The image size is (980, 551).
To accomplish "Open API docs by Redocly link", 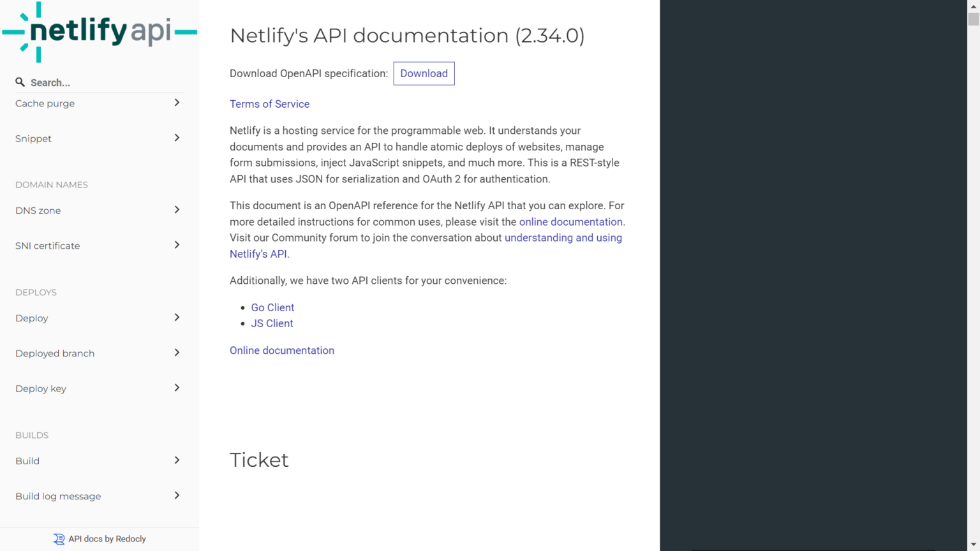I will [107, 539].
